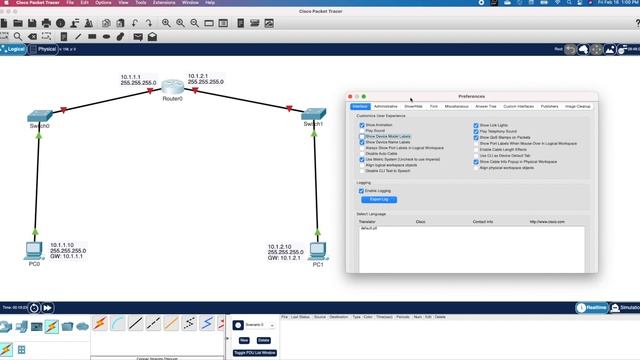
Task: Select the Delete tool
Action: pyautogui.click(x=32, y=37)
